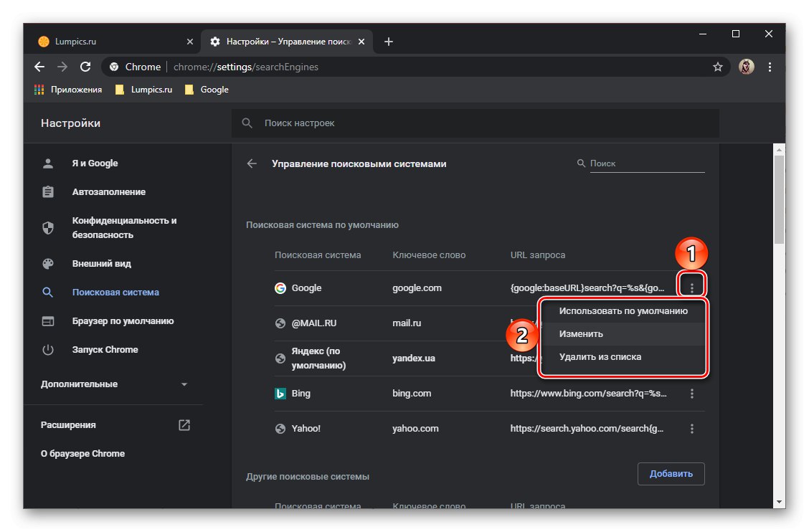Go back using the arrow beside Управление поисковыми системами
Viewport: 809px width, 532px height.
252,163
